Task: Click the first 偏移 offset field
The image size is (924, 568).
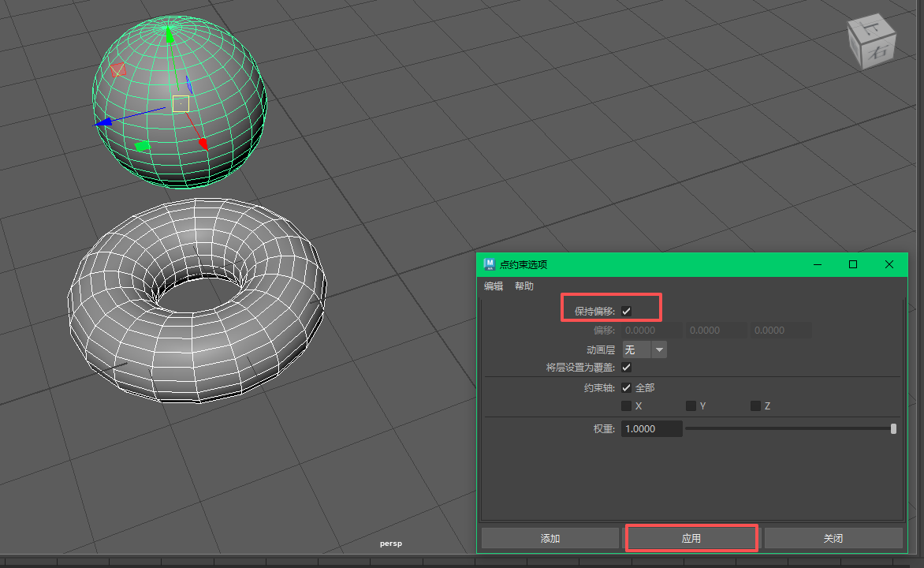Action: [x=651, y=331]
